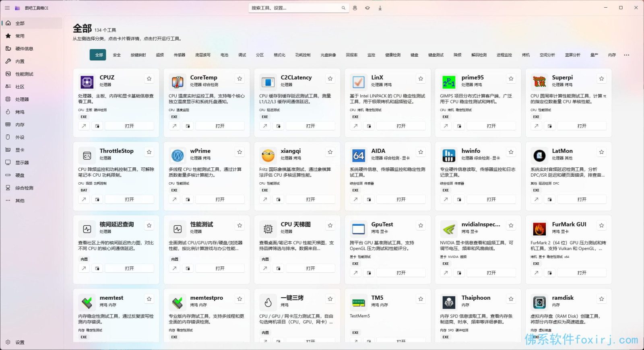
Task: Switch to the 超频 category tab
Action: pyautogui.click(x=160, y=55)
